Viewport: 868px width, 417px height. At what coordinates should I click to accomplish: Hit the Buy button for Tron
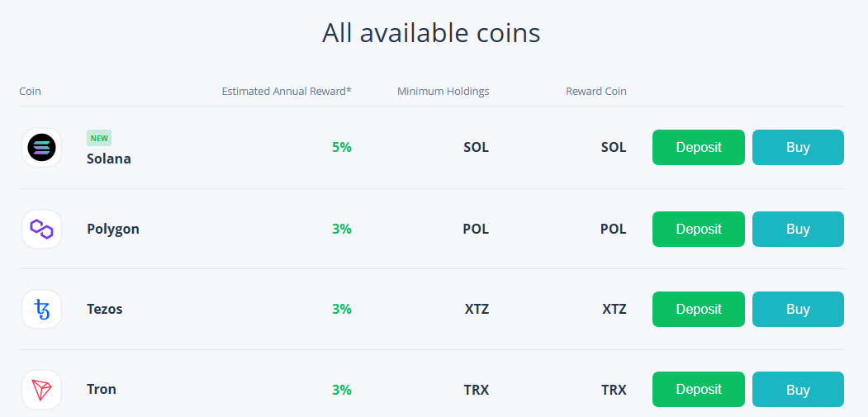tap(798, 389)
